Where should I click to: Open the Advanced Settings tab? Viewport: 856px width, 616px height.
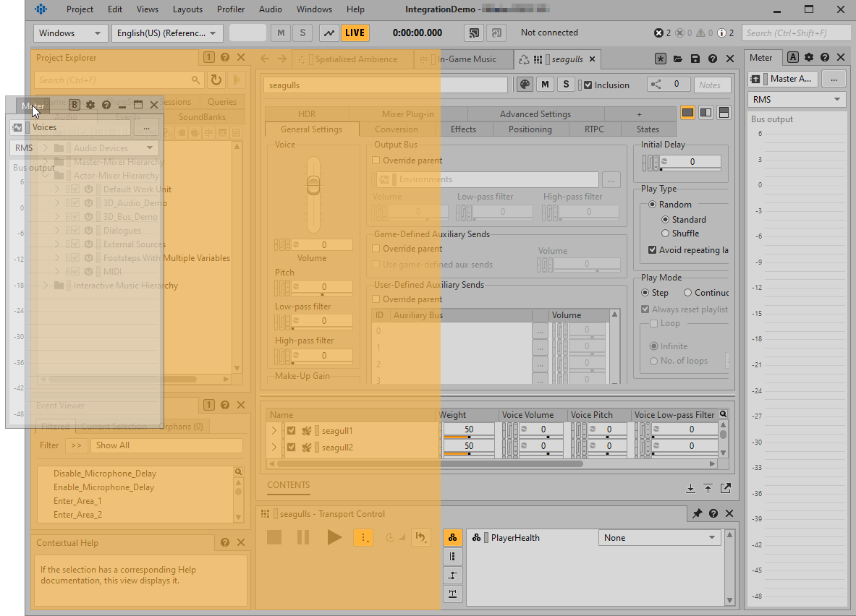click(535, 114)
